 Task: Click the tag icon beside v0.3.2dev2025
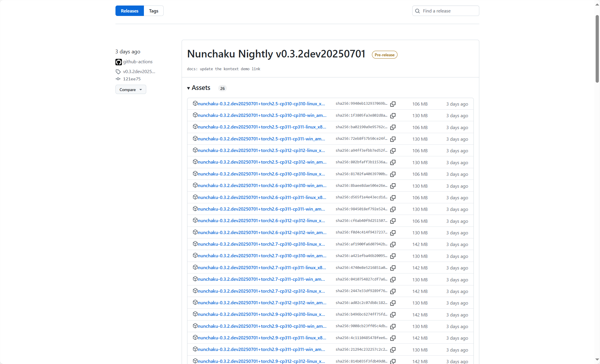118,72
